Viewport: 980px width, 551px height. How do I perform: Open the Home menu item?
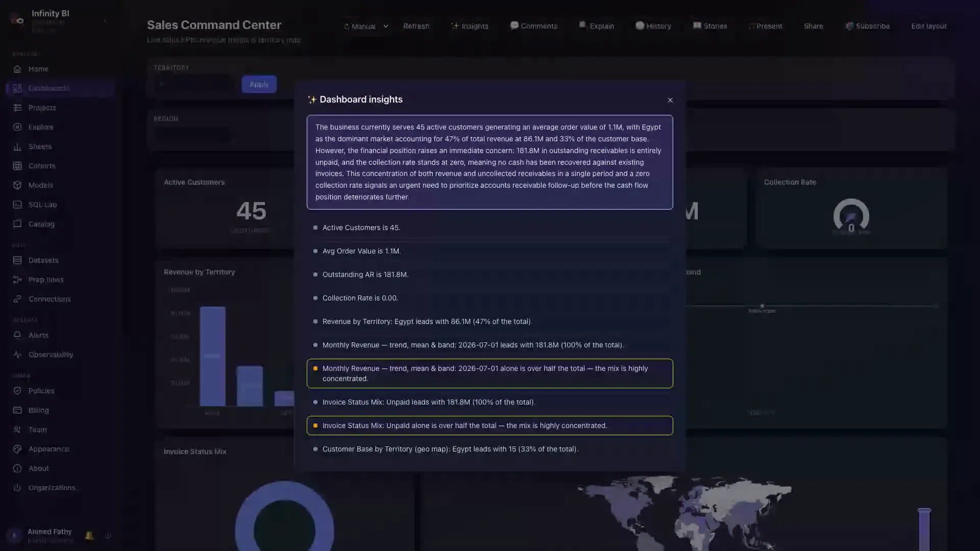tap(60, 69)
